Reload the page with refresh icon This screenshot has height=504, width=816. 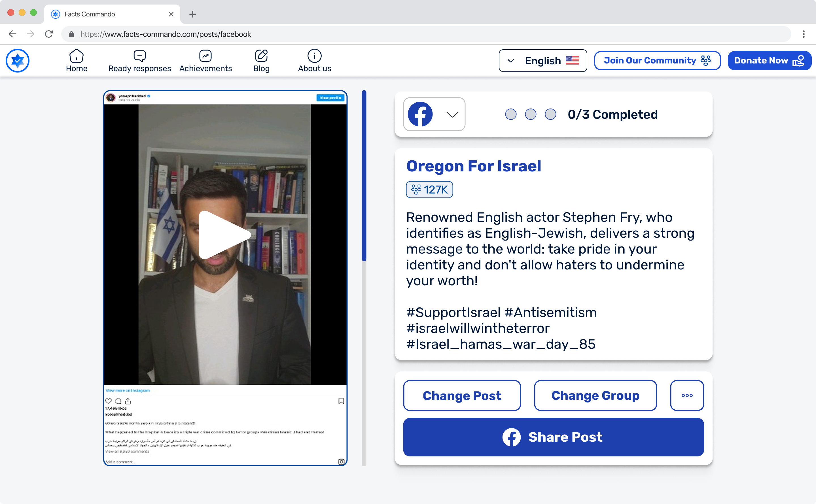[49, 34]
